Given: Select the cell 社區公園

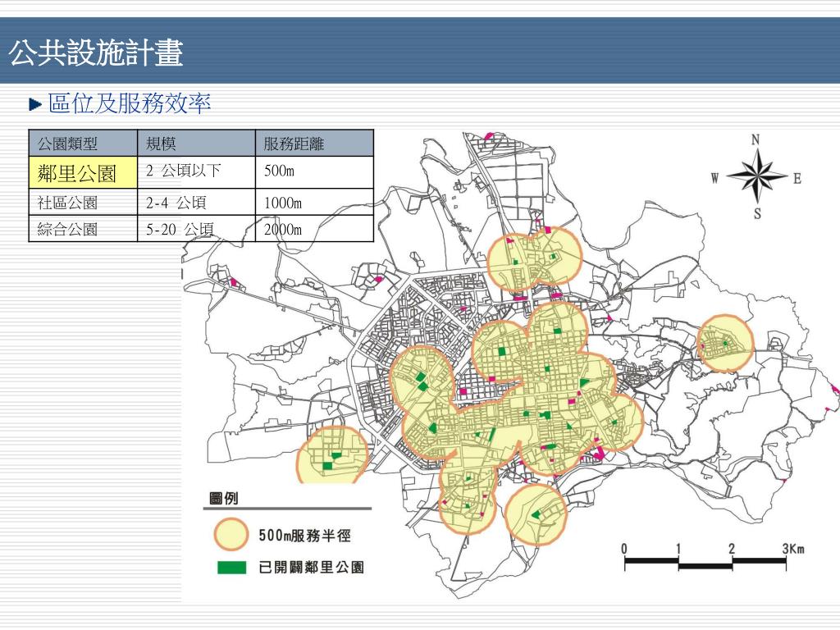Looking at the screenshot, I should pos(83,203).
